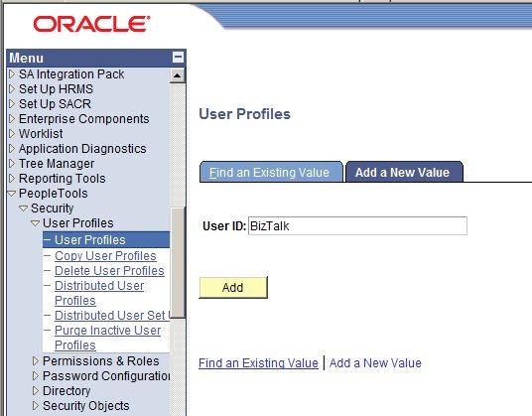Viewport: 532px width, 416px height.
Task: Open Purge Inactive User Profiles link
Action: pos(107,338)
